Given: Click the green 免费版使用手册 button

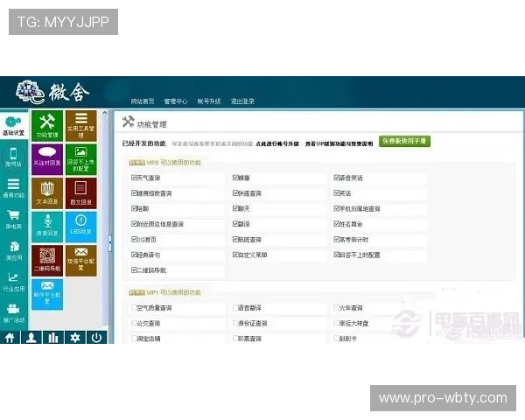Looking at the screenshot, I should (404, 141).
